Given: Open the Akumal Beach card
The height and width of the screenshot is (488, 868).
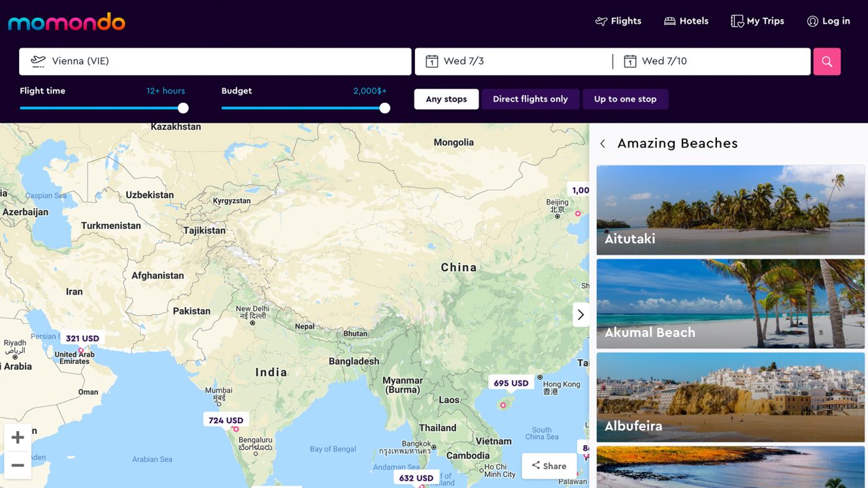Looking at the screenshot, I should (731, 304).
